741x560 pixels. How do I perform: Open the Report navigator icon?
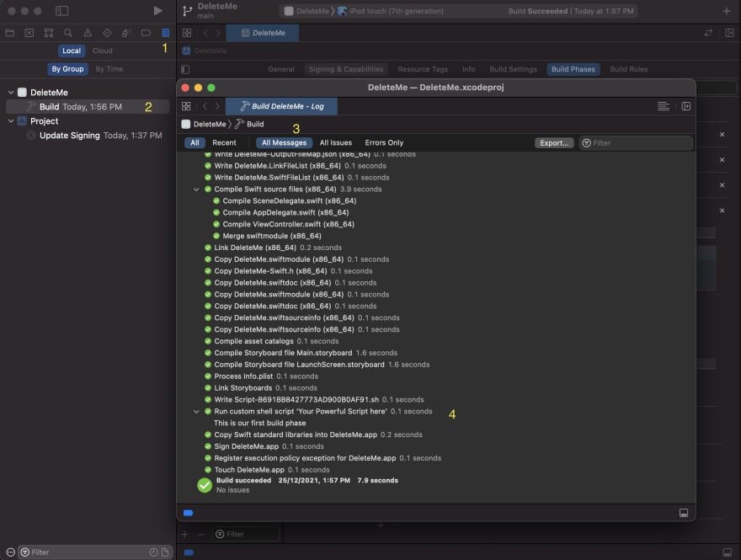pyautogui.click(x=165, y=33)
